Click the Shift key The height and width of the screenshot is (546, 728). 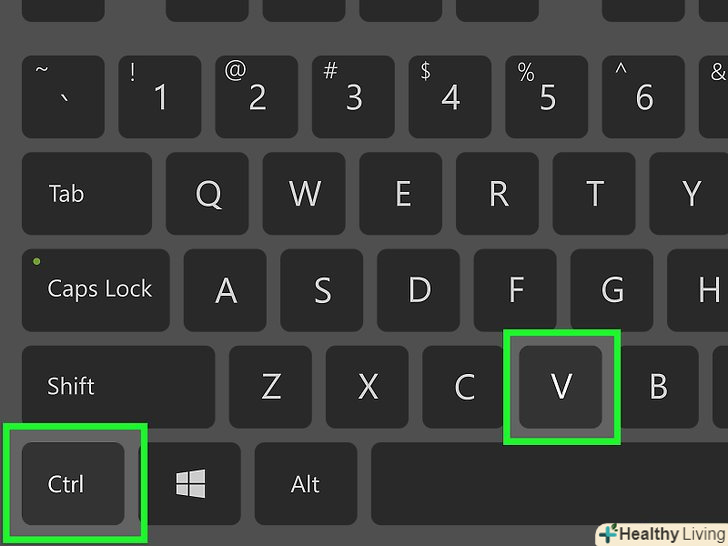tap(118, 387)
